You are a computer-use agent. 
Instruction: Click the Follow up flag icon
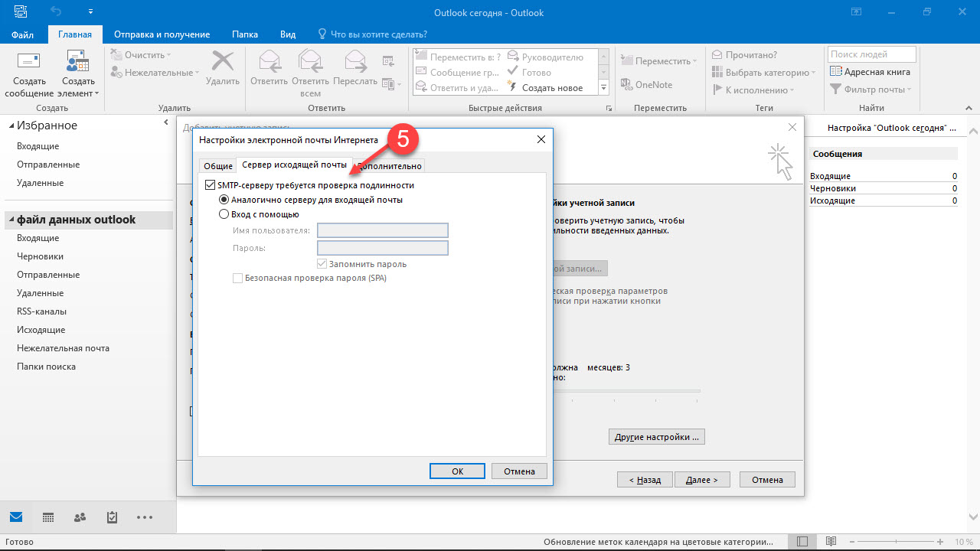click(717, 90)
